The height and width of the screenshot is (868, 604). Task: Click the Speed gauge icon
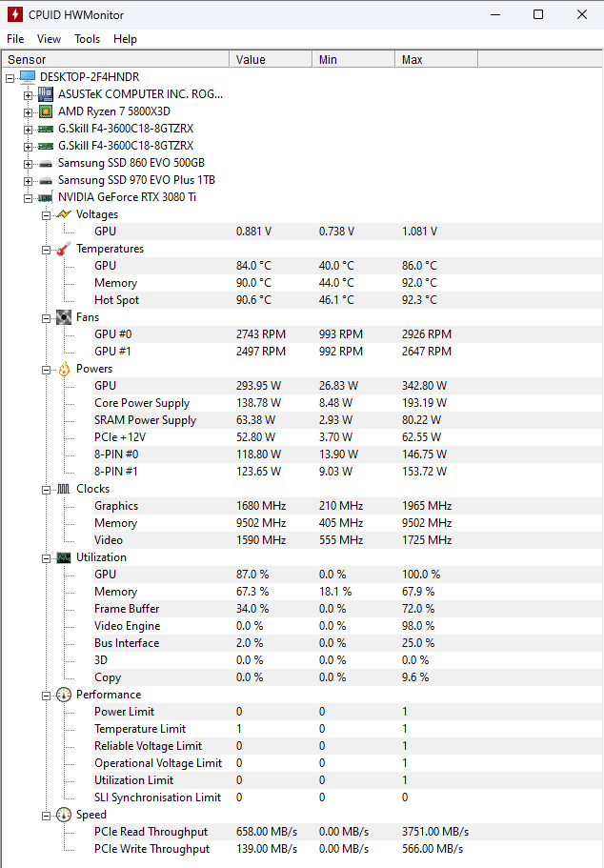pyautogui.click(x=64, y=815)
